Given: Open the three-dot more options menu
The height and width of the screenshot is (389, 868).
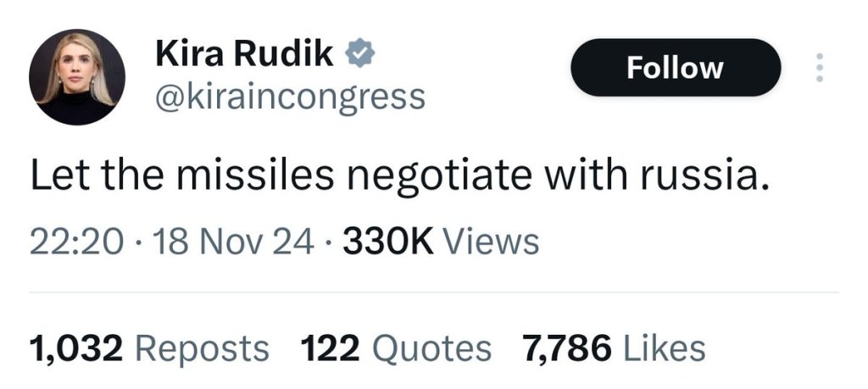Looking at the screenshot, I should (x=818, y=68).
